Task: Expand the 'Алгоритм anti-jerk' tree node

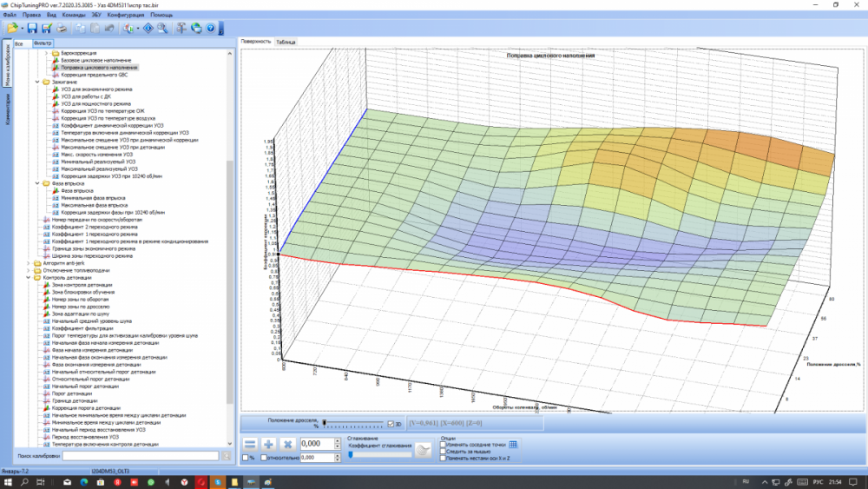Action: (29, 263)
